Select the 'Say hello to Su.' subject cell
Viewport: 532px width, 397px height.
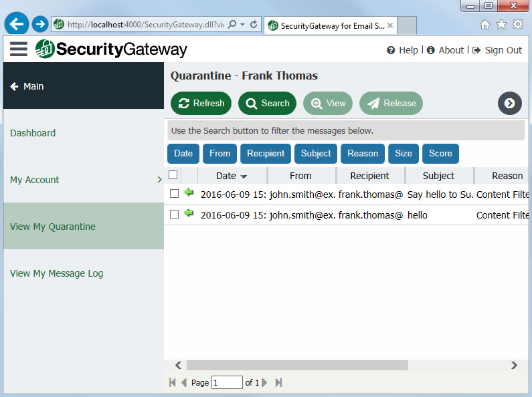tap(440, 194)
